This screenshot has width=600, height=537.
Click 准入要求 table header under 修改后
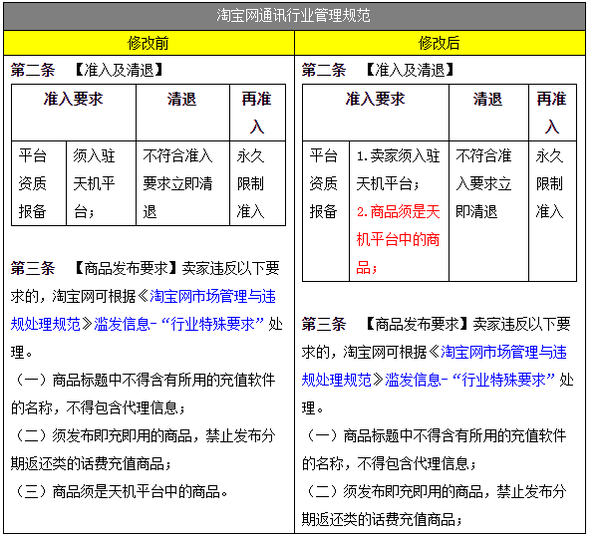375,99
